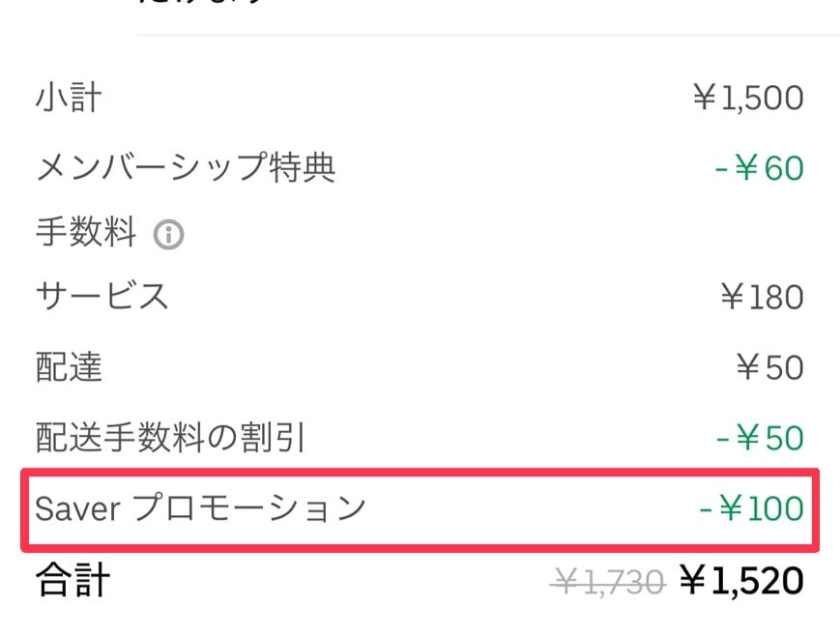Click the 手数料 fees section header
Screen dimensions: 840x635
[x=85, y=233]
